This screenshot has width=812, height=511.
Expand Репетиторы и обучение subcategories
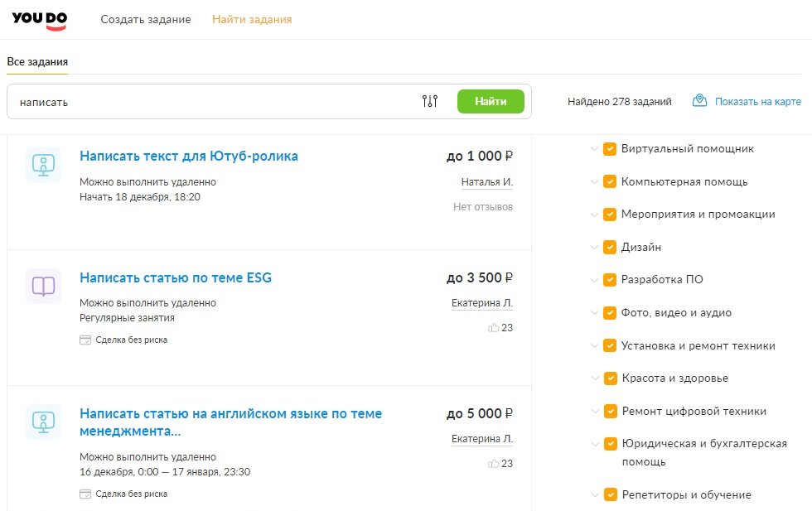point(595,494)
